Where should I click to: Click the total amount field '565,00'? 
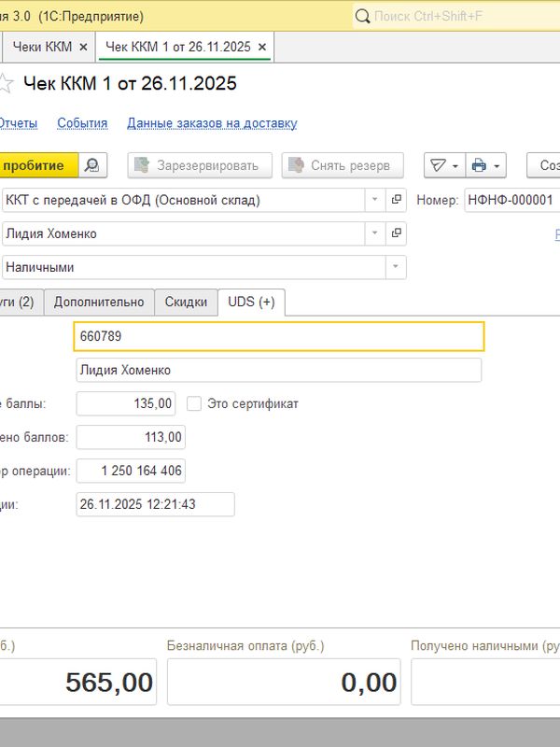pyautogui.click(x=78, y=682)
